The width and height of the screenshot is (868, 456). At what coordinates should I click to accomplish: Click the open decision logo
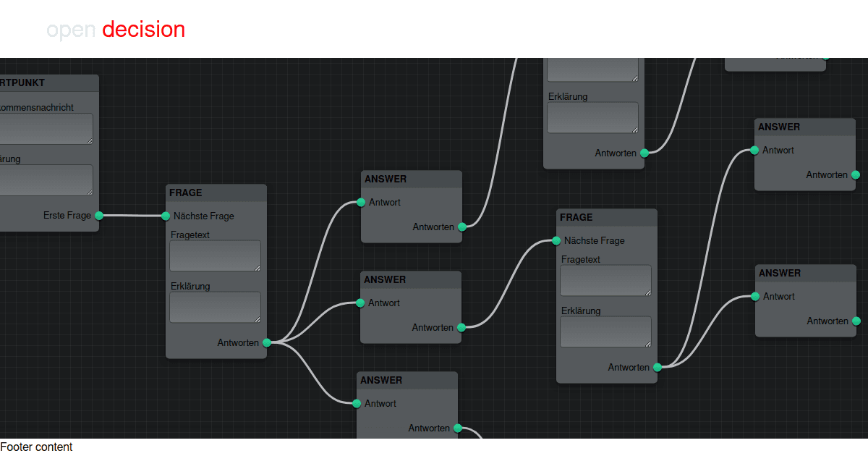pyautogui.click(x=116, y=30)
